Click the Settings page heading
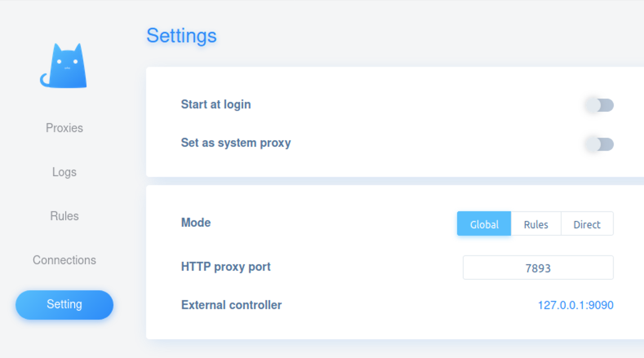The height and width of the screenshot is (358, 644). 182,36
